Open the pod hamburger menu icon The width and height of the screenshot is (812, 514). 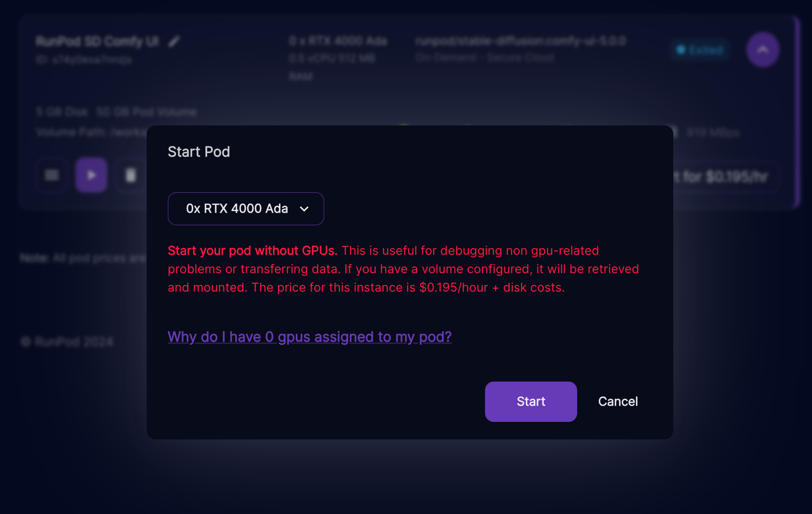pyautogui.click(x=52, y=175)
